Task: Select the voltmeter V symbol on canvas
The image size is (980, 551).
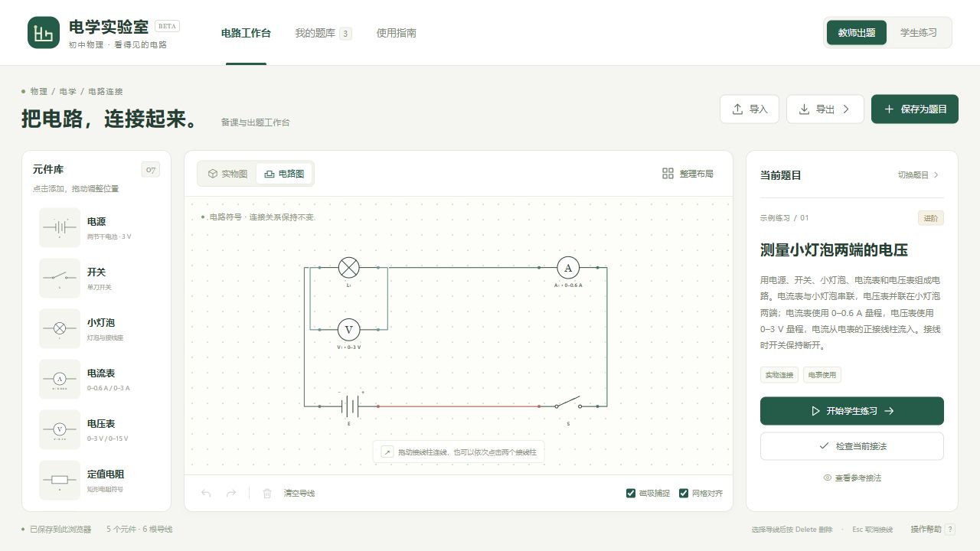Action: click(x=349, y=330)
